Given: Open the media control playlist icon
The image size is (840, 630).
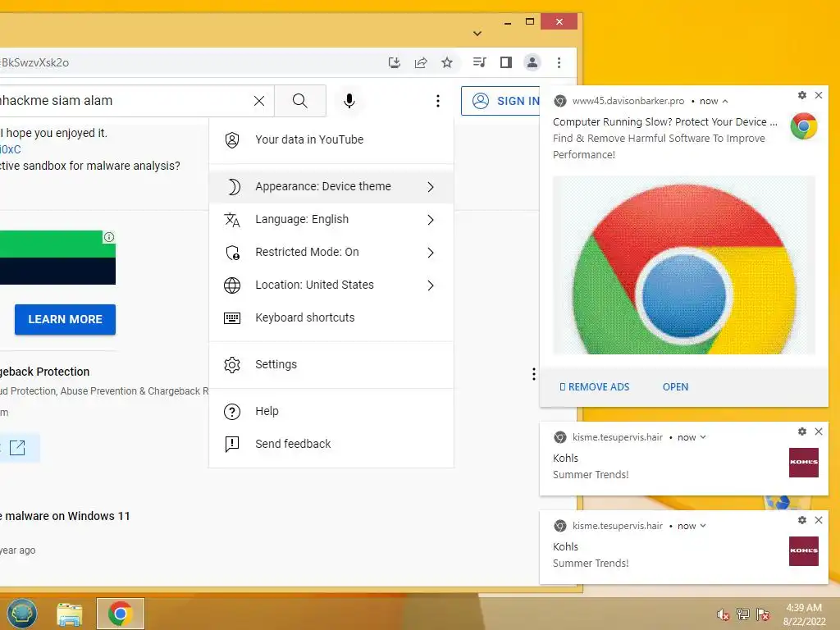Looking at the screenshot, I should 479,62.
